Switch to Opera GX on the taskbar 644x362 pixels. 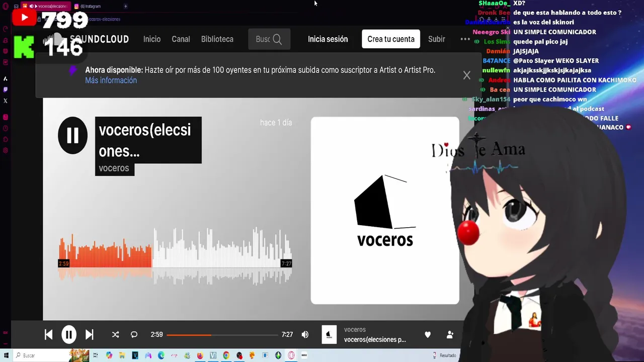291,355
